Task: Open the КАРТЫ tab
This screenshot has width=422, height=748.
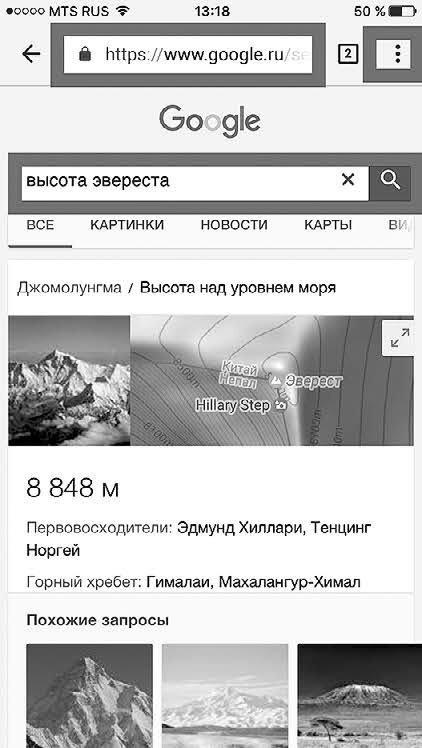Action: pyautogui.click(x=328, y=225)
